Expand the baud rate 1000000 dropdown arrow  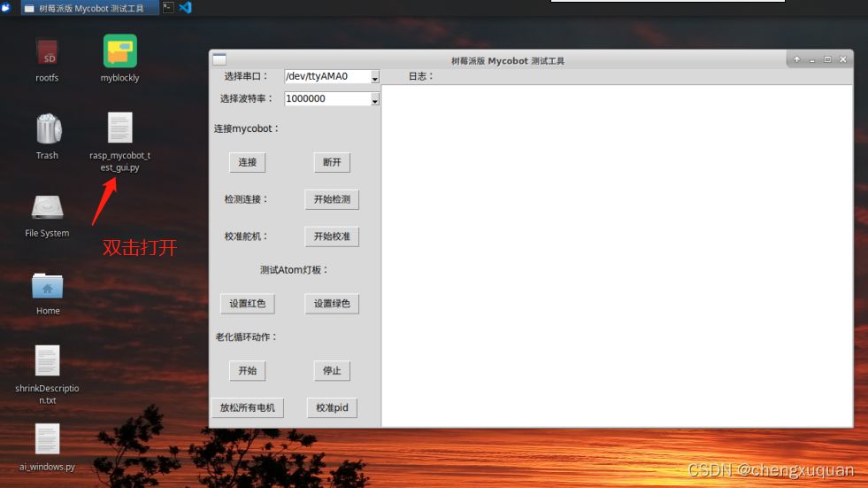click(x=375, y=99)
